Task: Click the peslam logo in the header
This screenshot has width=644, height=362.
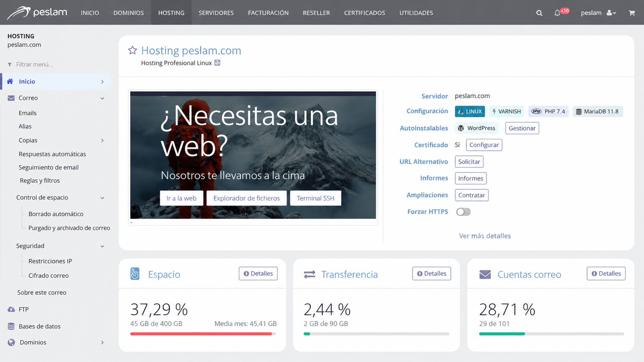Action: tap(37, 12)
